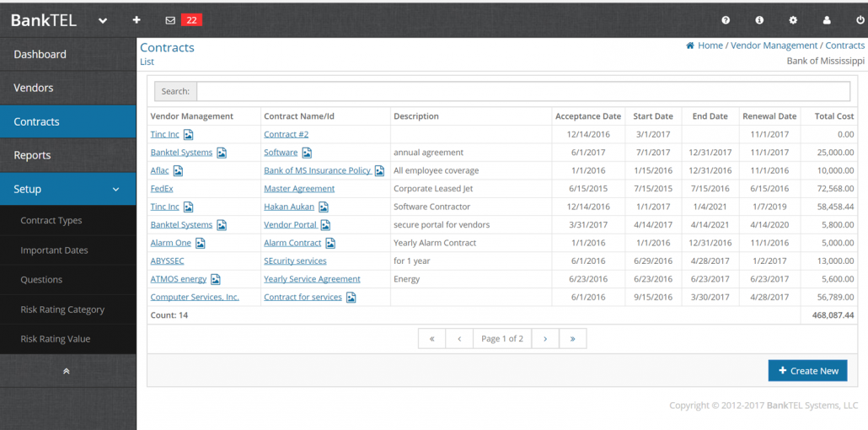Click the Search input field
868x430 pixels.
click(x=523, y=91)
